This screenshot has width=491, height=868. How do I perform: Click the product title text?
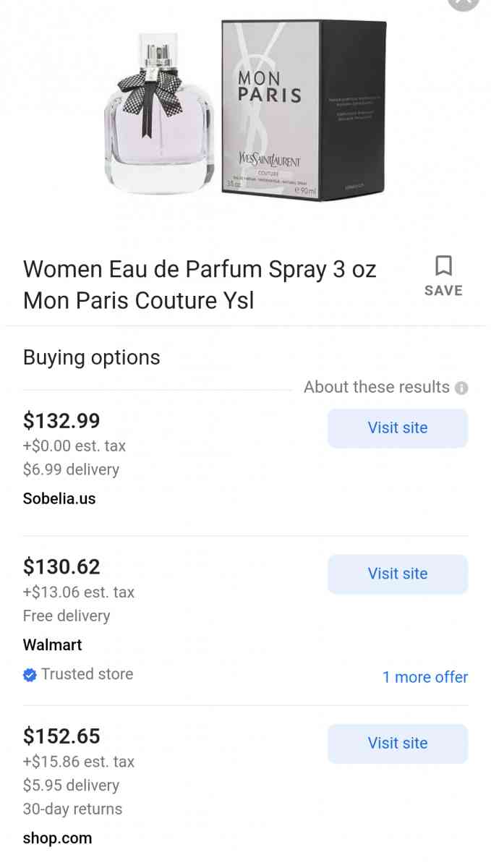point(200,284)
